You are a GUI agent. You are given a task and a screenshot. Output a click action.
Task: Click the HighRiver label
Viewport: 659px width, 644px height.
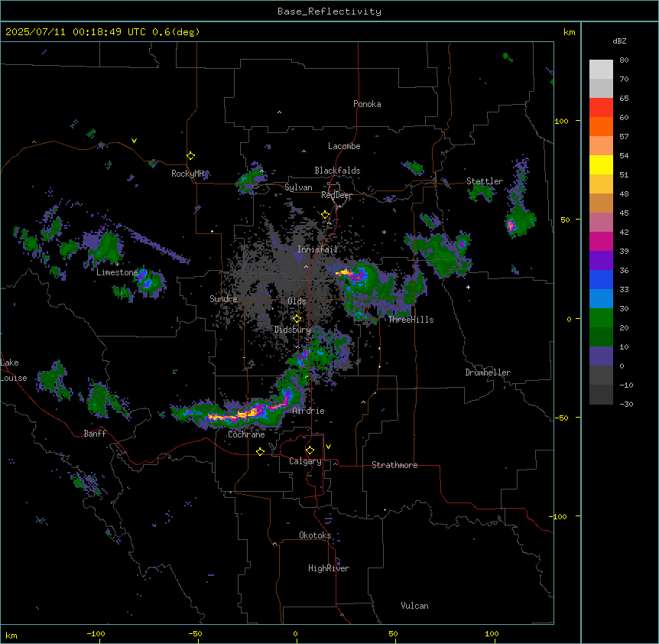point(329,568)
